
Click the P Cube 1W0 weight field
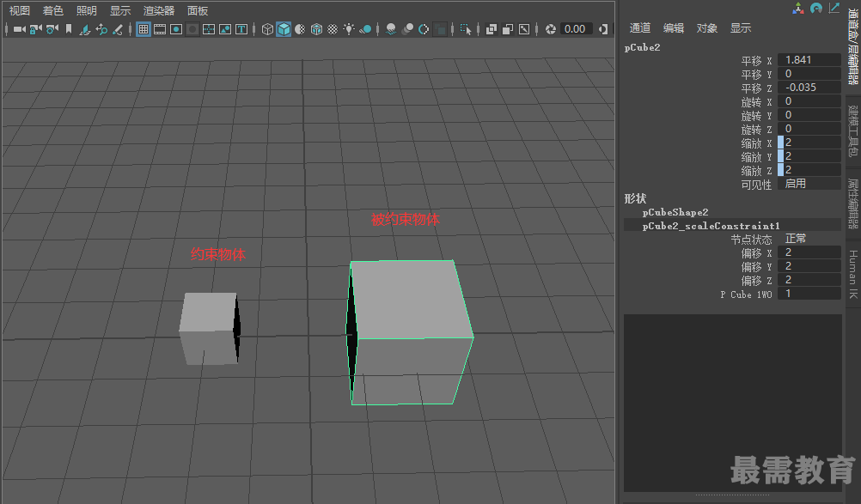[x=809, y=294]
